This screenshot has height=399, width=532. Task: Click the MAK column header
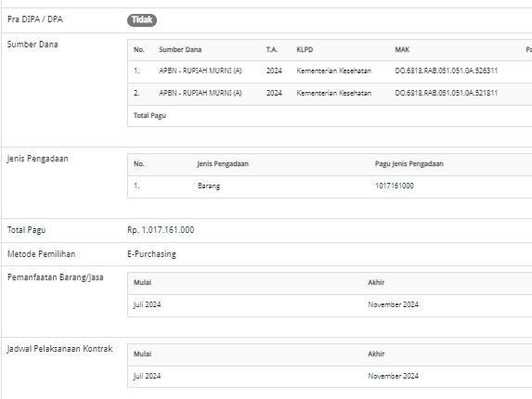pos(402,49)
